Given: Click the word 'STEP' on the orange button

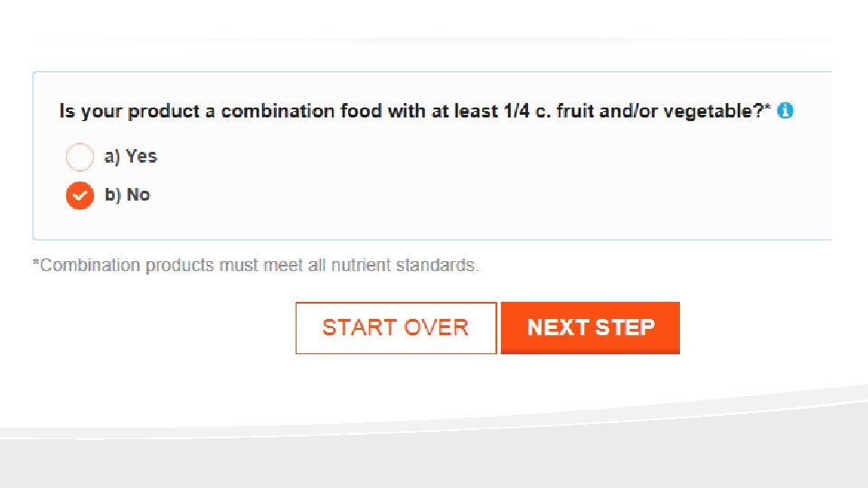Looking at the screenshot, I should tap(625, 327).
